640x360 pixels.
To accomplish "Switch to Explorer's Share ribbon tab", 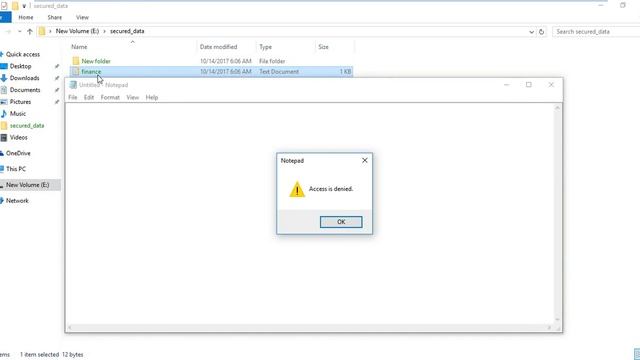I will (x=54, y=17).
